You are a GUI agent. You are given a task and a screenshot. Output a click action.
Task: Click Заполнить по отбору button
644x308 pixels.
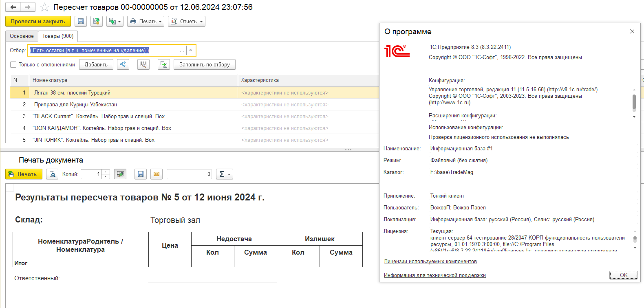pos(205,64)
